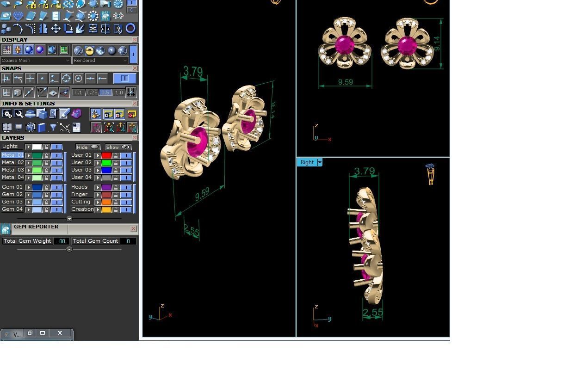Toggle visibility switch of User 03 layer
The width and height of the screenshot is (588, 387).
coord(126,170)
